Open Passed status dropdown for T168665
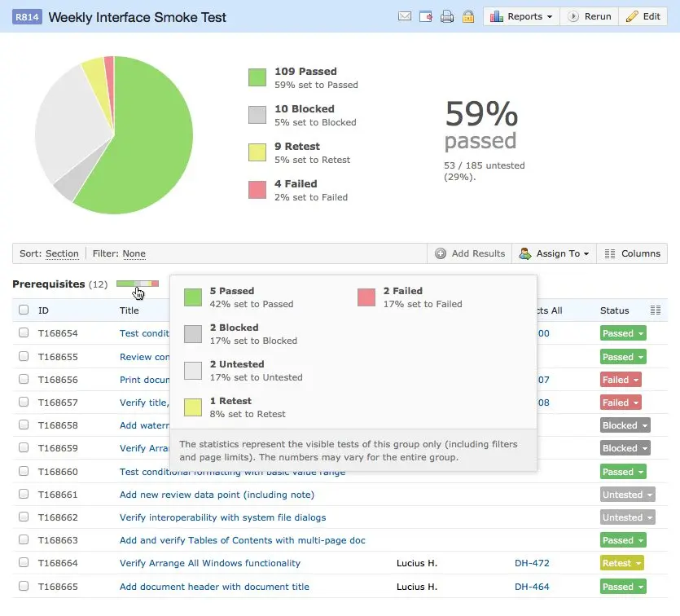 click(623, 587)
